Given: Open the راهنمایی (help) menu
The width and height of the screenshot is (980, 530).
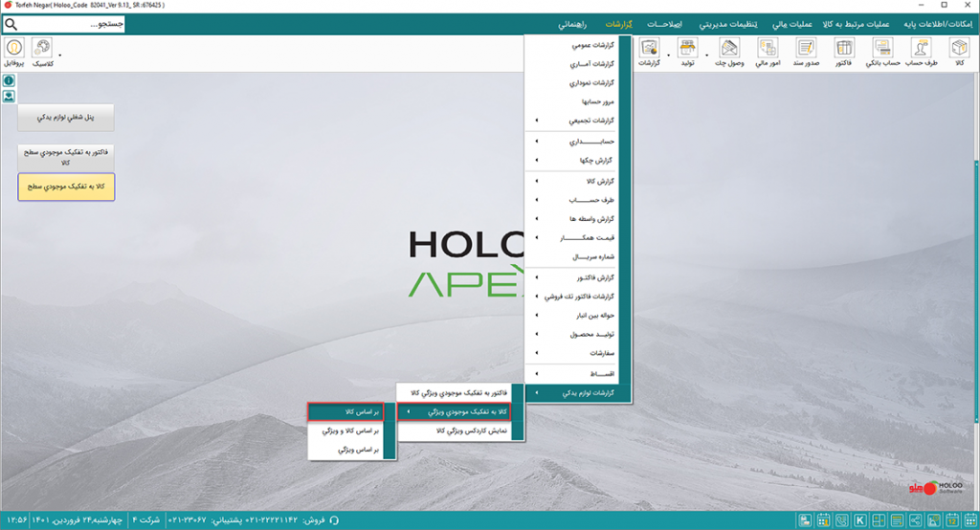Looking at the screenshot, I should point(572,24).
